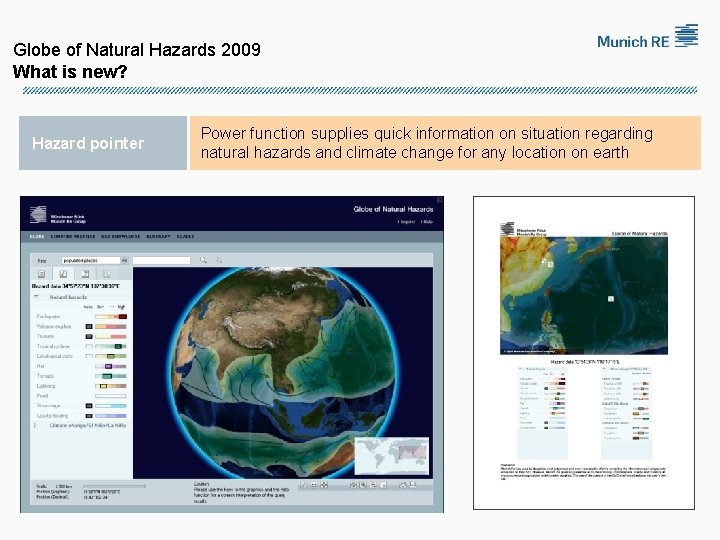Toggle the Extratropical storm none box

(89, 356)
